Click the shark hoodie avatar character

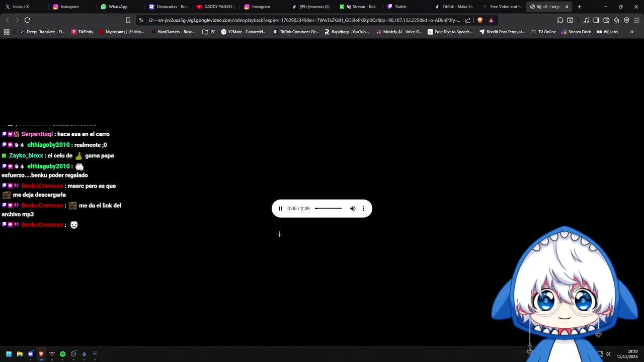point(565,294)
